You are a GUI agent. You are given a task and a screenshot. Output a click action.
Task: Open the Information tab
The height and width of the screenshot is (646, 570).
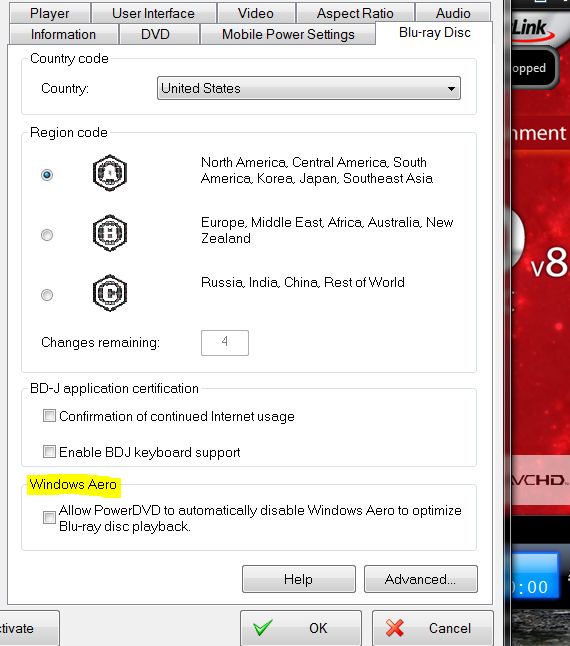(63, 34)
